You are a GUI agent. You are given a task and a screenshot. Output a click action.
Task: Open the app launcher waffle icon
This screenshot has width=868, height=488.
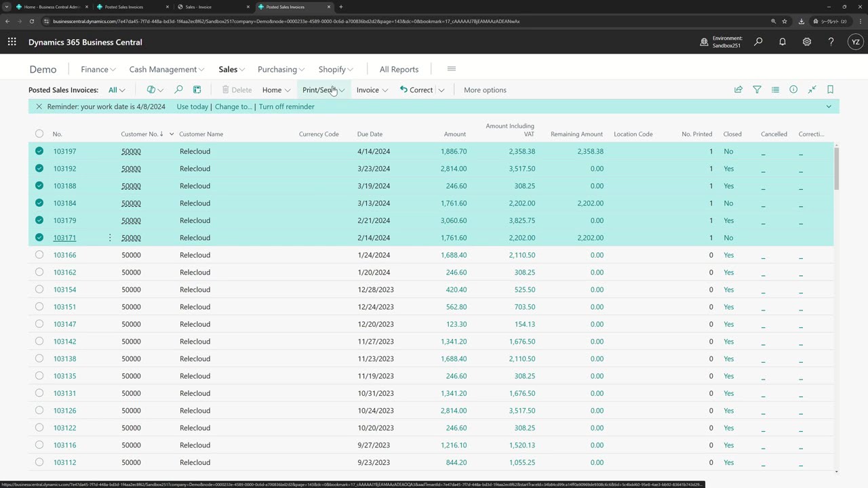[12, 42]
